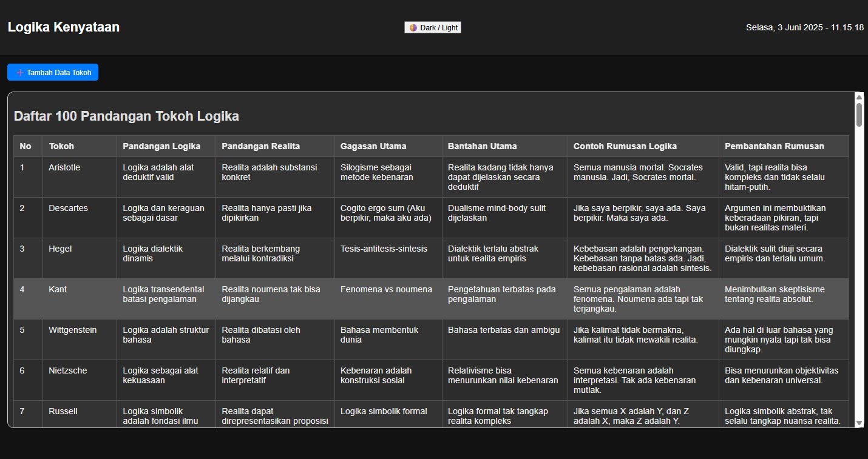This screenshot has width=868, height=459.
Task: Click 'Dialektik sulit diuji secara empiris' cell
Action: (x=784, y=258)
